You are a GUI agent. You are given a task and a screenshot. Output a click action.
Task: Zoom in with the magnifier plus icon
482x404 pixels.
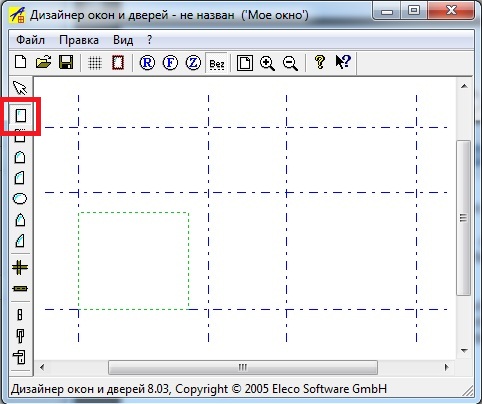[267, 63]
